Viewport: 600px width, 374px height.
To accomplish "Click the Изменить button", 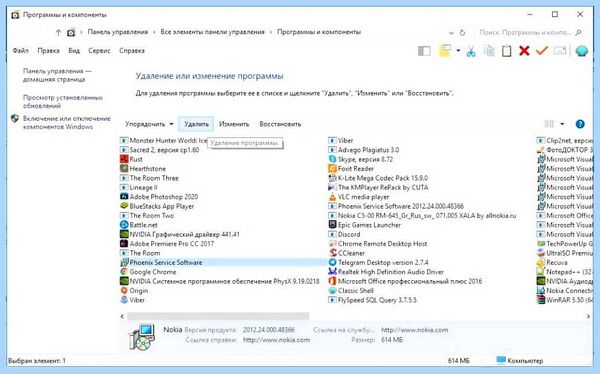I will point(234,124).
